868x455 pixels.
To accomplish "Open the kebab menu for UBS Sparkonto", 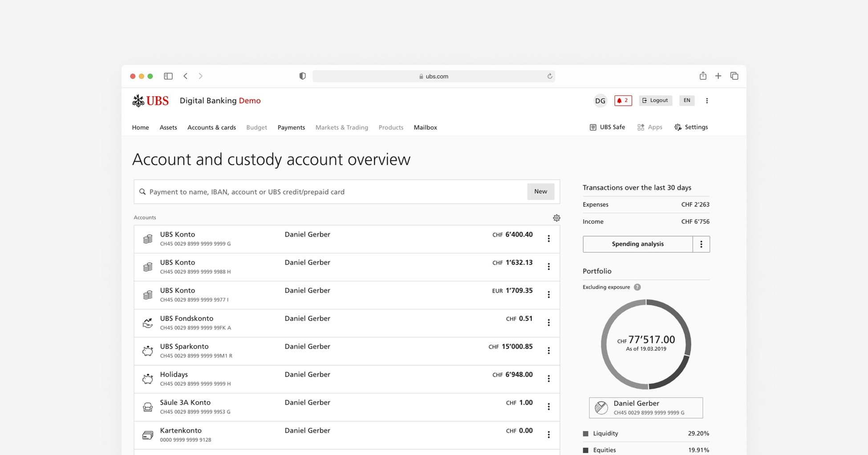I will pos(549,350).
